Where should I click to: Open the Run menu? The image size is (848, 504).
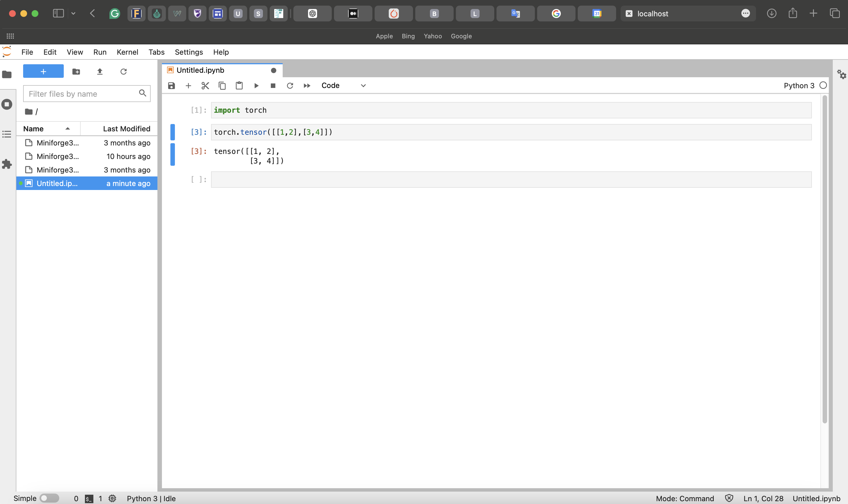point(100,52)
